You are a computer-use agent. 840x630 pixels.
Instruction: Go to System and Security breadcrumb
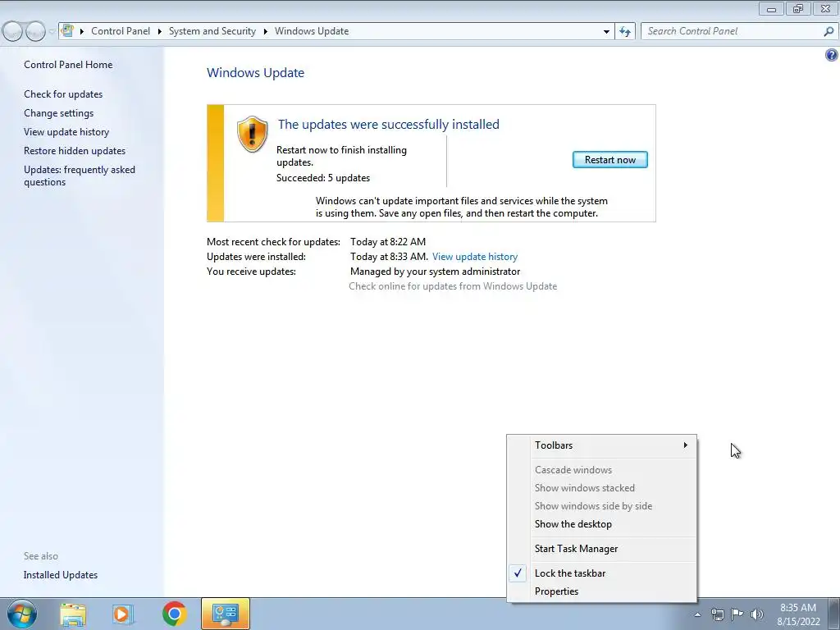(x=212, y=31)
